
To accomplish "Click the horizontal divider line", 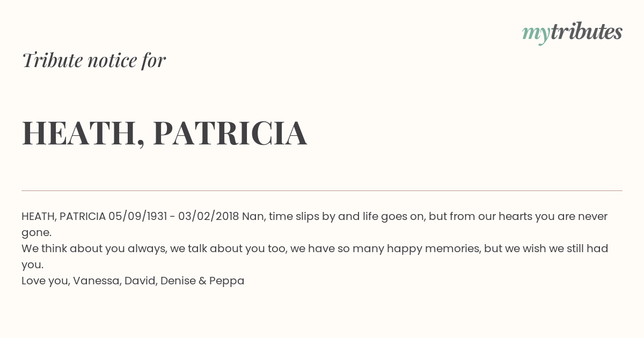I will (x=322, y=190).
